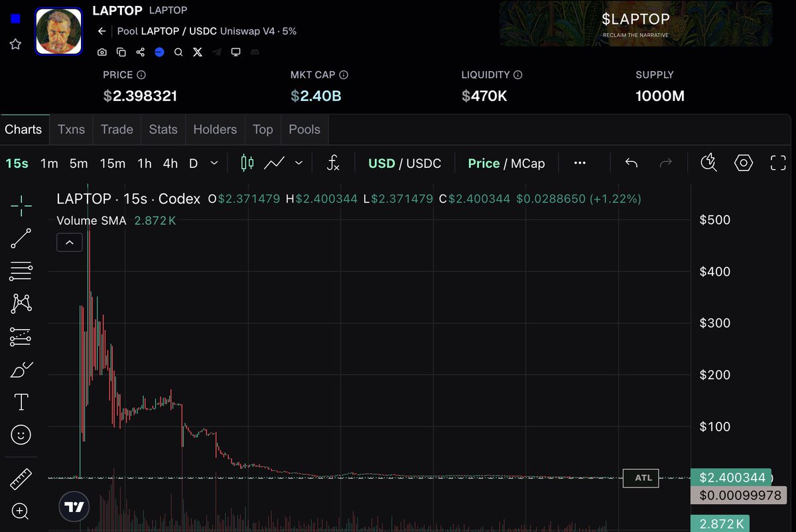The width and height of the screenshot is (796, 532).
Task: Select the line chart type icon
Action: coord(275,163)
